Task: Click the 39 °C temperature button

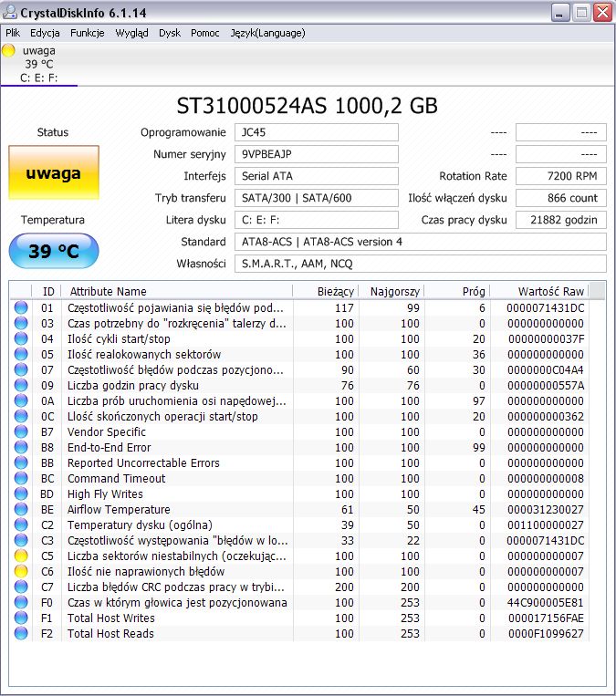Action: pyautogui.click(x=54, y=251)
